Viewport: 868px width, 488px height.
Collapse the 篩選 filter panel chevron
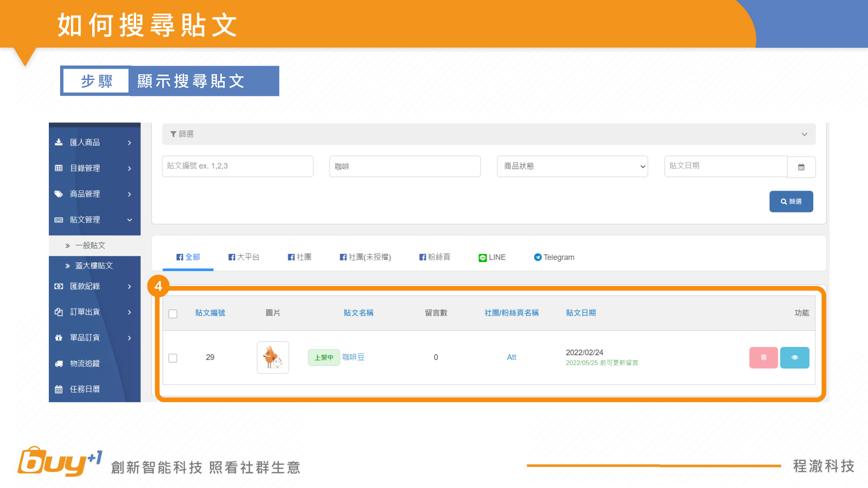click(x=804, y=134)
